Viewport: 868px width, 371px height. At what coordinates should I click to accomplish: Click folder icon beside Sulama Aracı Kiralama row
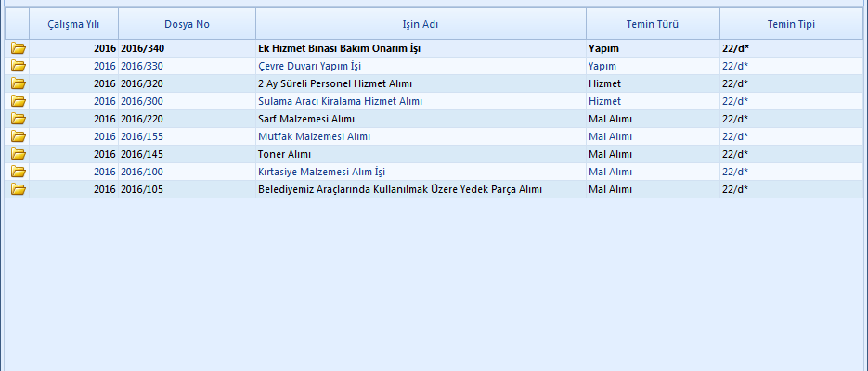(18, 101)
